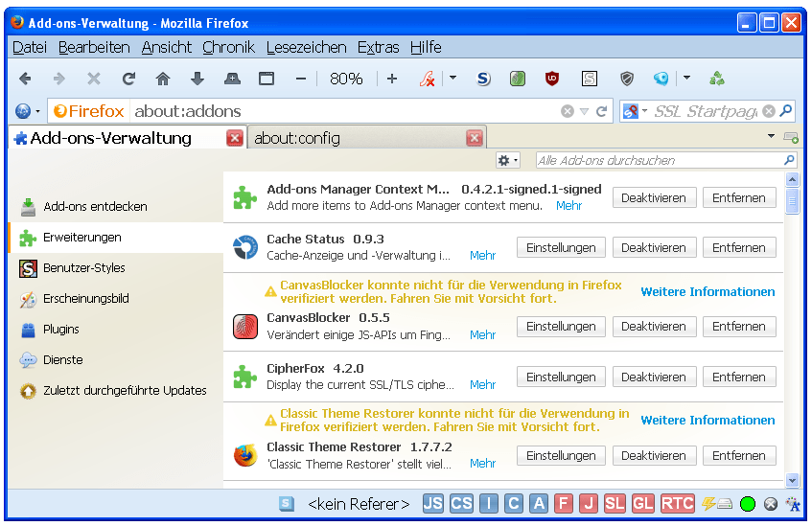Click the green leaf toolbar icon
Viewport: 812px width, 526px height.
(x=518, y=79)
